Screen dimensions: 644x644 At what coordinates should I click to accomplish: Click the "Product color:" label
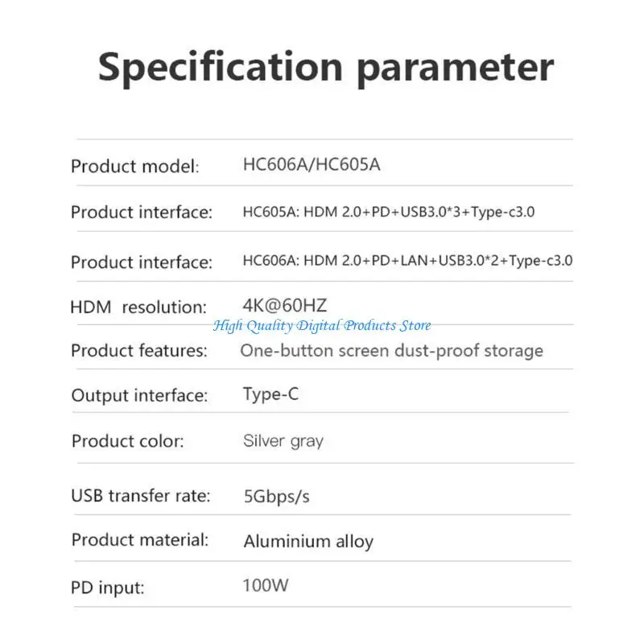pos(128,441)
